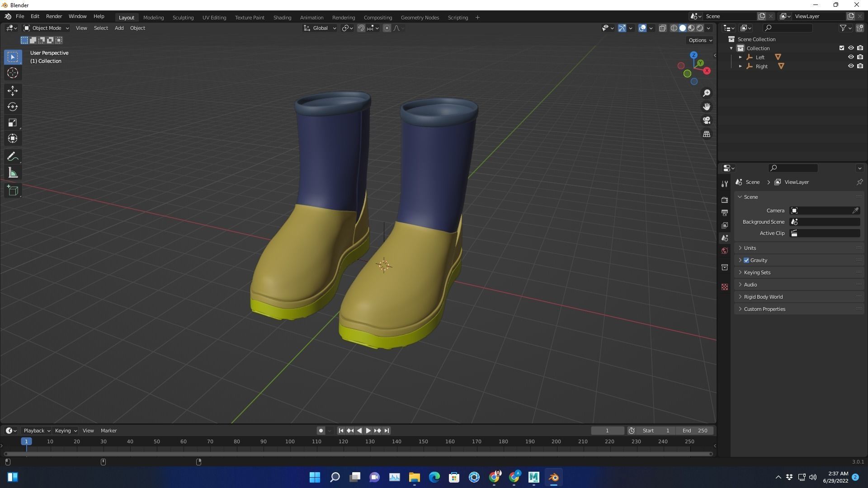Viewport: 868px width, 488px height.
Task: Open the World properties tab
Action: pyautogui.click(x=725, y=251)
